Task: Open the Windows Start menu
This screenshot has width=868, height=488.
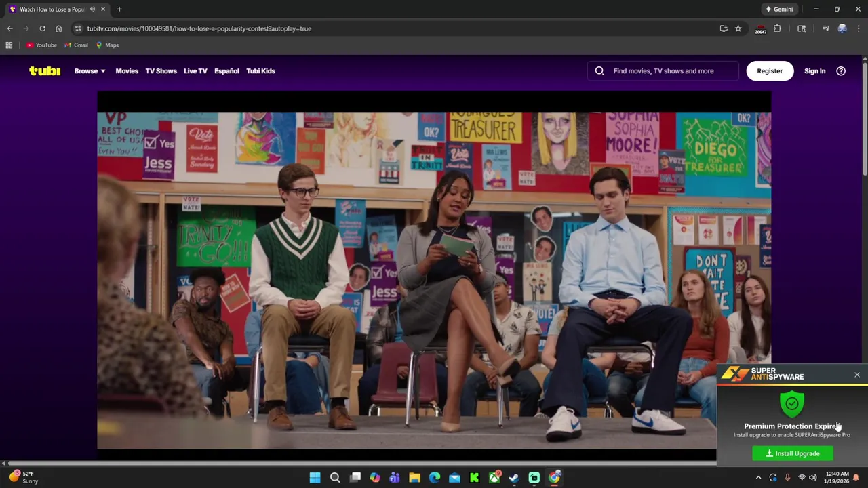Action: pos(315,478)
